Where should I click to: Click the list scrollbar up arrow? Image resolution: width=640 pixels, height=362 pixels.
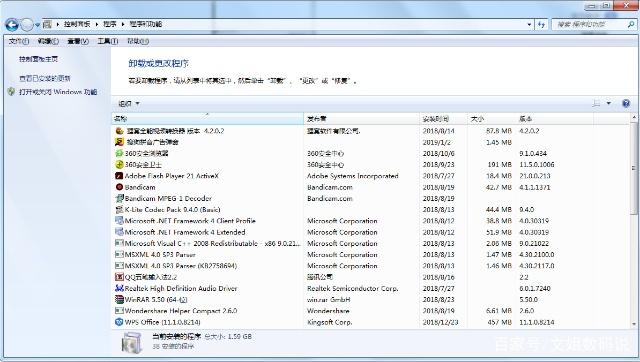pyautogui.click(x=634, y=118)
